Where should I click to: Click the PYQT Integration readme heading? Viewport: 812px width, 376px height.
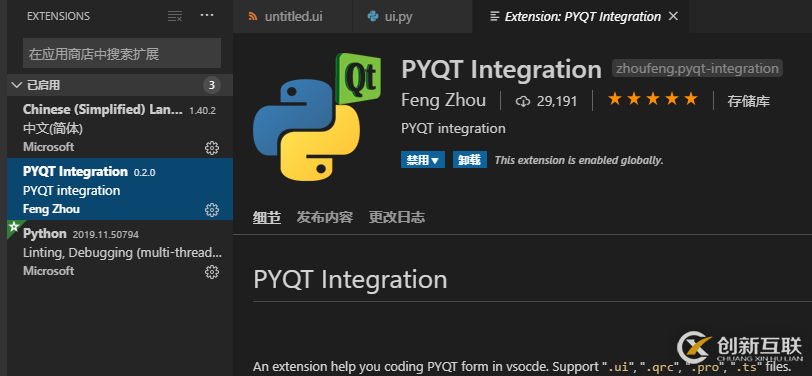click(350, 280)
